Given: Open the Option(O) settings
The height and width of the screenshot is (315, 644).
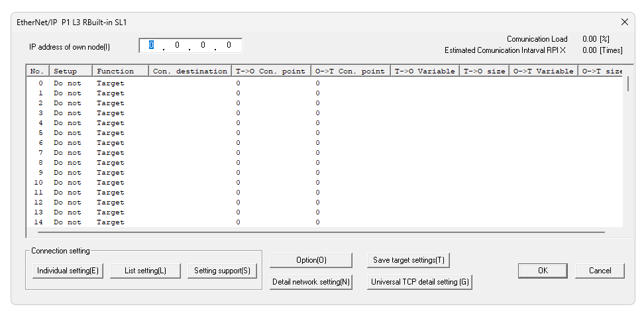Looking at the screenshot, I should [x=311, y=260].
